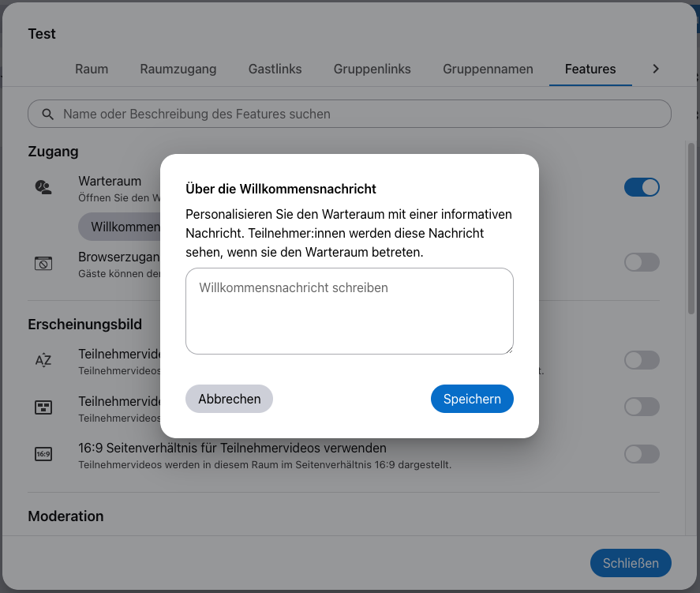This screenshot has width=700, height=593.
Task: Disable the Warteraum toggle
Action: [x=642, y=187]
